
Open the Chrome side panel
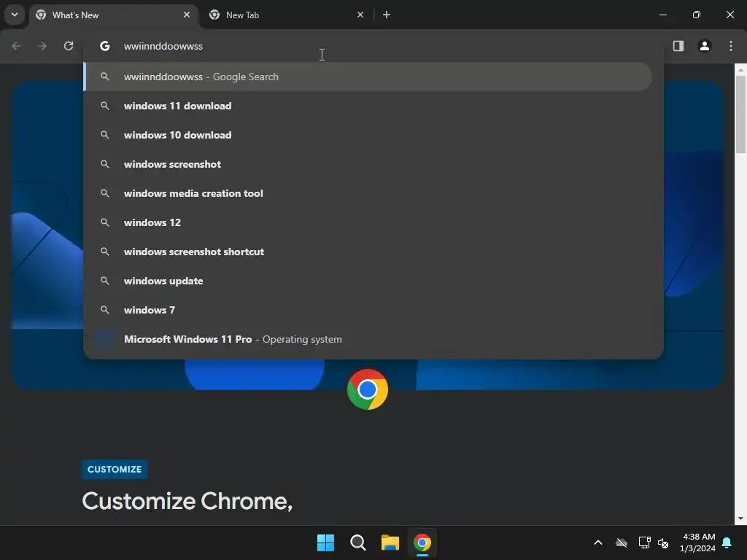pyautogui.click(x=678, y=46)
